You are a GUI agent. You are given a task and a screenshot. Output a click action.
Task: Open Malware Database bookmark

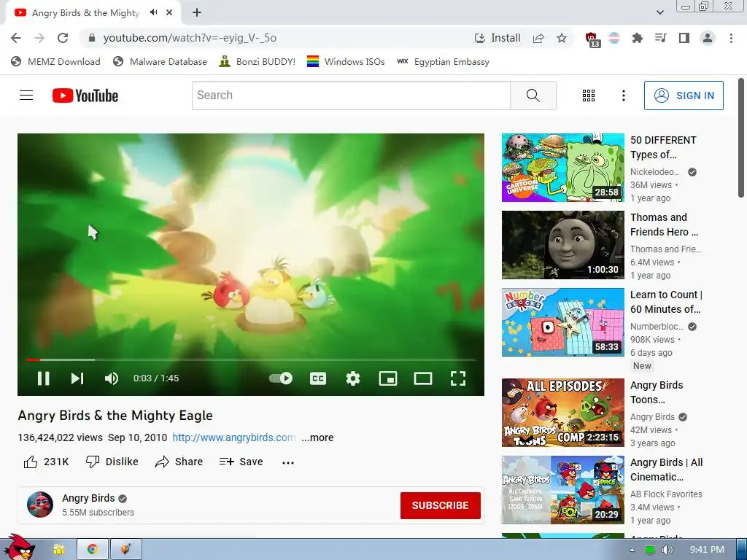pyautogui.click(x=160, y=61)
